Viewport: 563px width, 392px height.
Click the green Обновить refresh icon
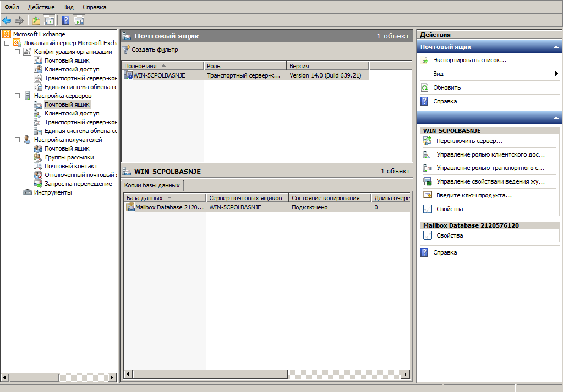pos(424,87)
